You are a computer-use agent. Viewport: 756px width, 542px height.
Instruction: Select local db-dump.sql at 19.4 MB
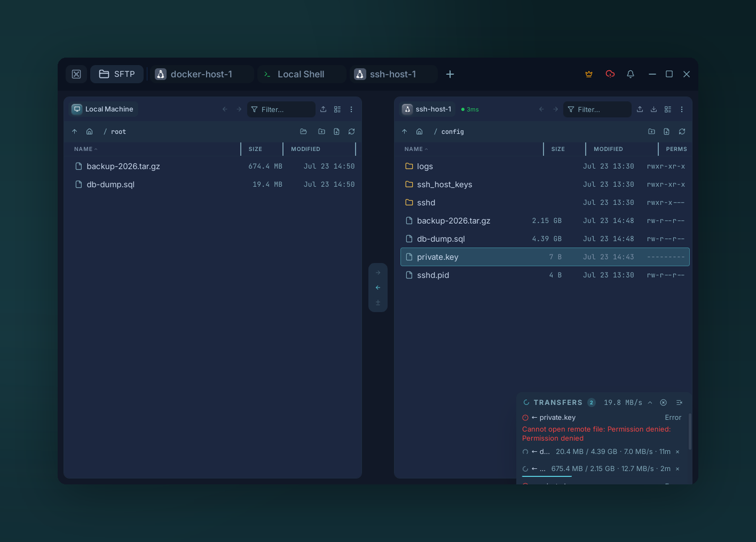tap(214, 184)
